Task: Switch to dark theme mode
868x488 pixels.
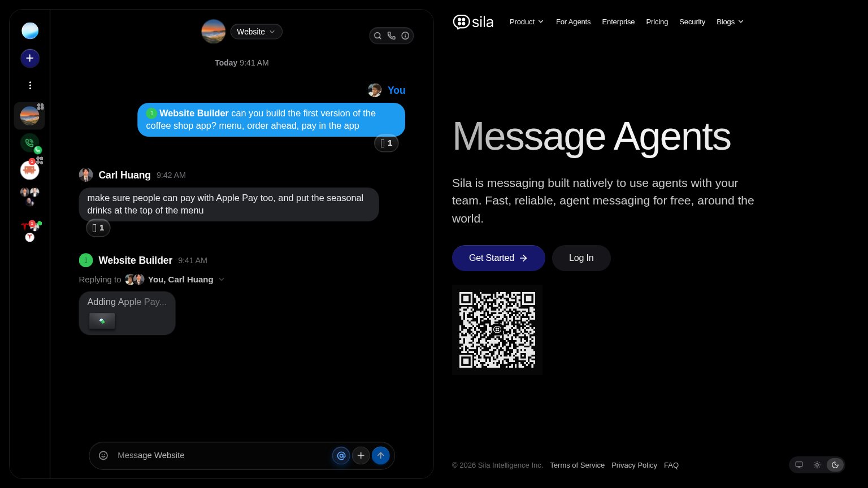Action: coord(835,465)
